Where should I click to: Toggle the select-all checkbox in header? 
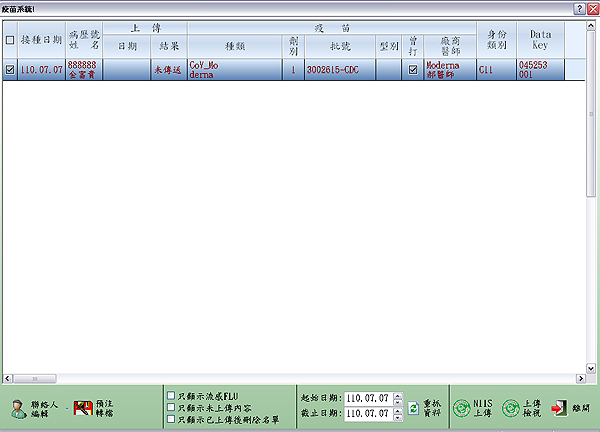pos(10,40)
